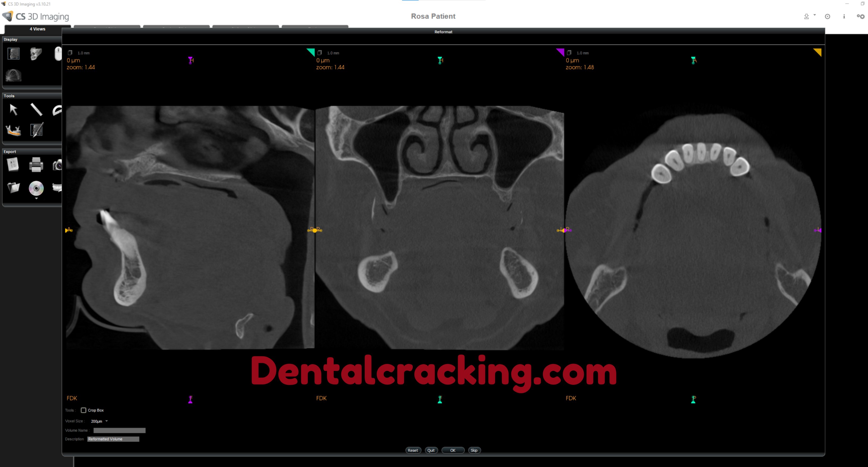Click the coronal sinus slice image
868x467 pixels.
coord(440,228)
